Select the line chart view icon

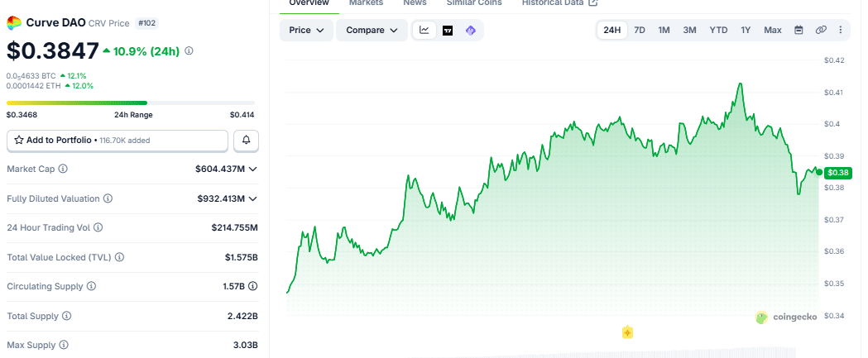[424, 31]
